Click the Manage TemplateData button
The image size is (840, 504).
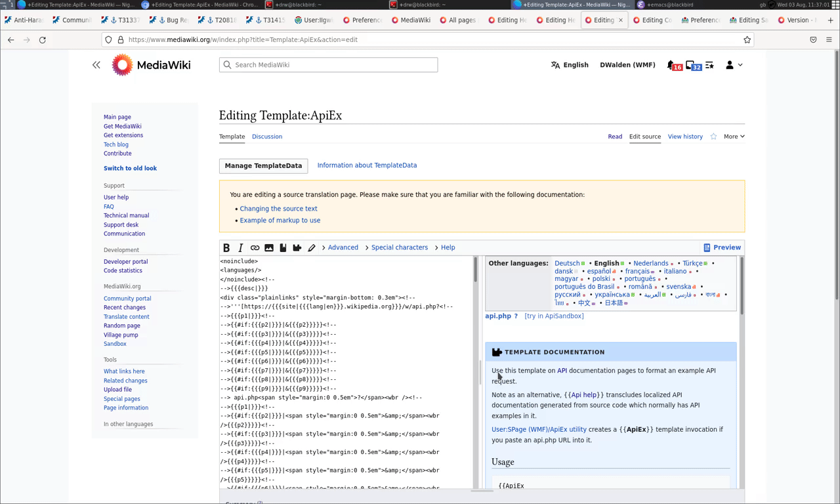[x=264, y=165]
